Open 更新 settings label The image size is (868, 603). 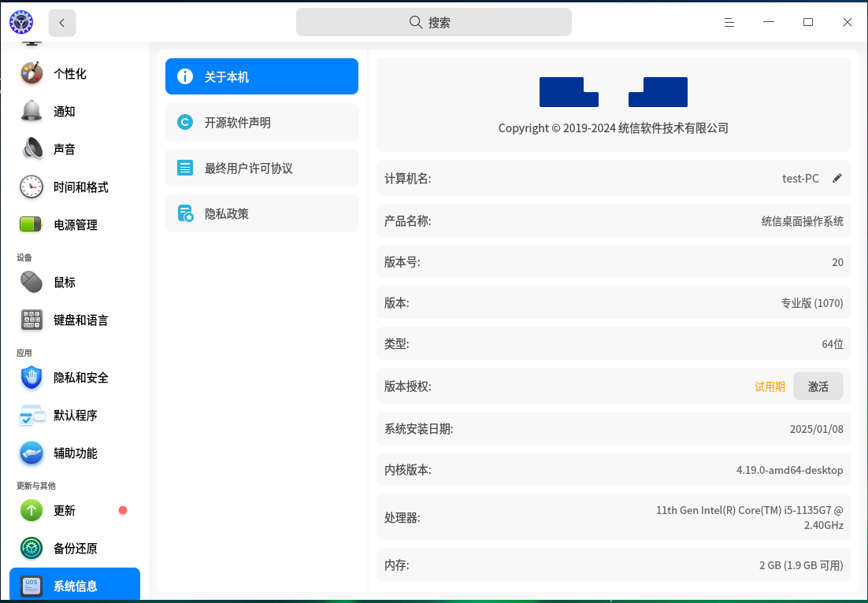pos(65,511)
